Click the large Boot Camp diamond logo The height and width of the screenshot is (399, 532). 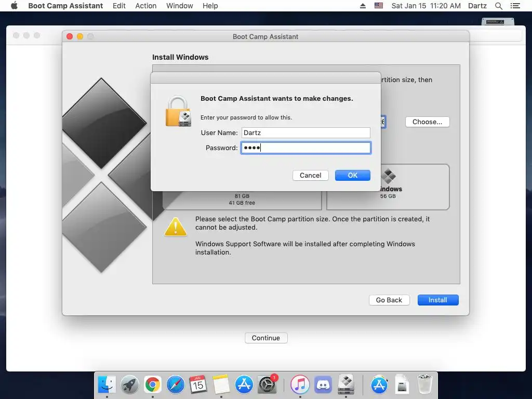[105, 175]
